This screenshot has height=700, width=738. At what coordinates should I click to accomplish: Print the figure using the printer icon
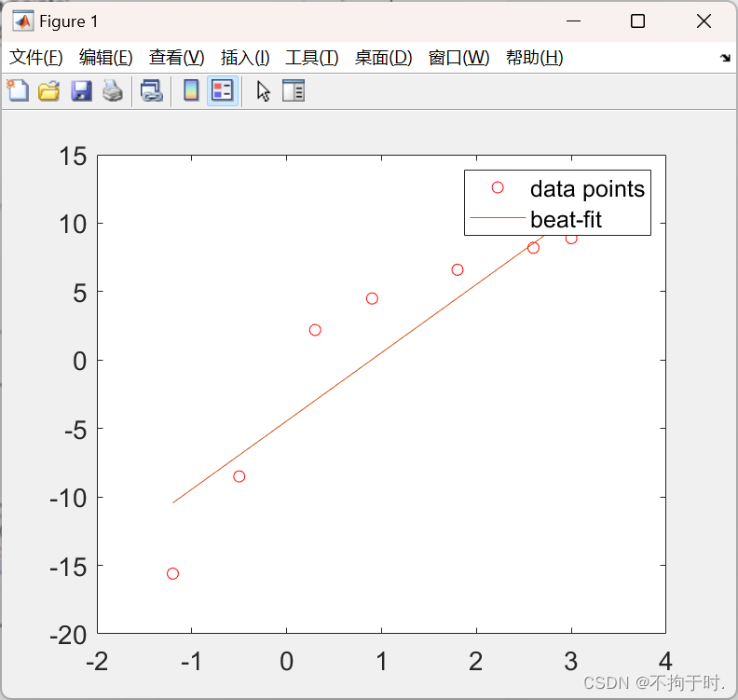113,90
